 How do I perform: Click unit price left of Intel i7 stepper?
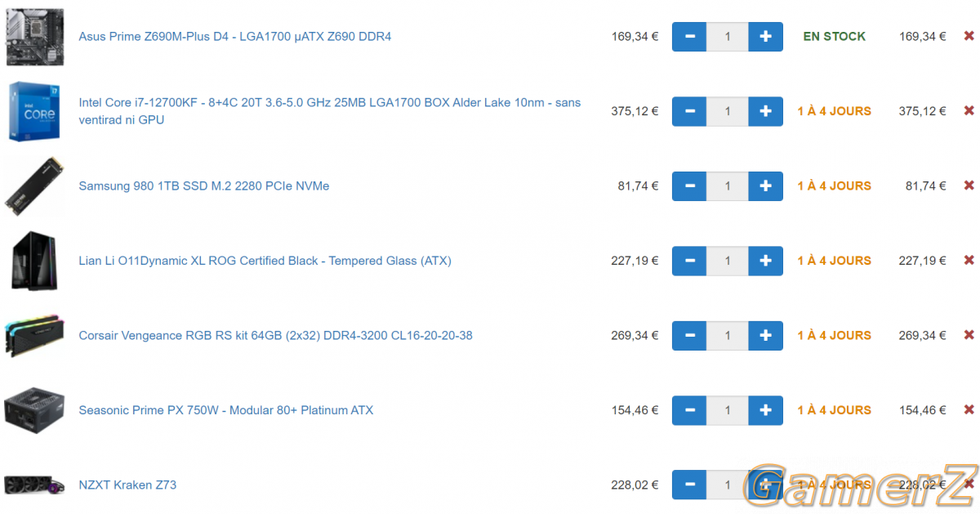635,111
